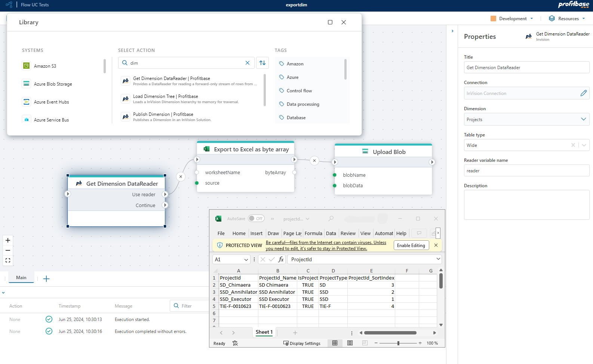Image resolution: width=593 pixels, height=364 pixels.
Task: Remove connection between DataReader and Export node
Action: pos(181,176)
